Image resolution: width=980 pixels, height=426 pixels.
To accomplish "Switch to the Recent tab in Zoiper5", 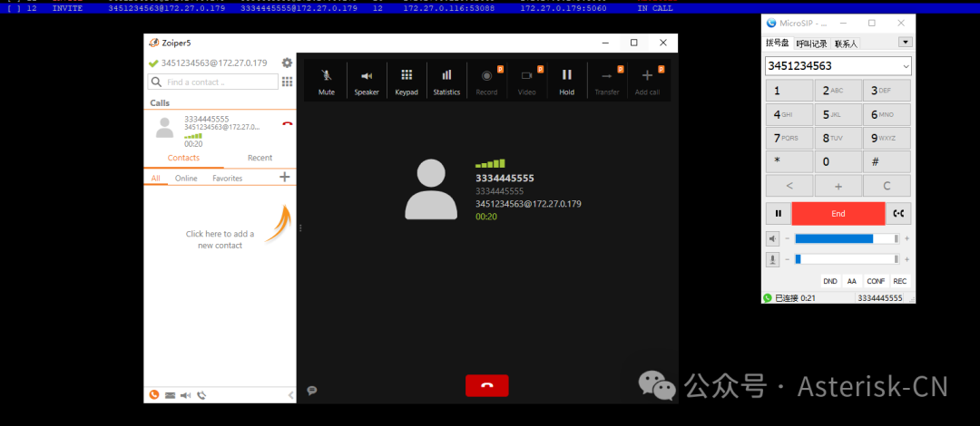I will click(x=260, y=158).
